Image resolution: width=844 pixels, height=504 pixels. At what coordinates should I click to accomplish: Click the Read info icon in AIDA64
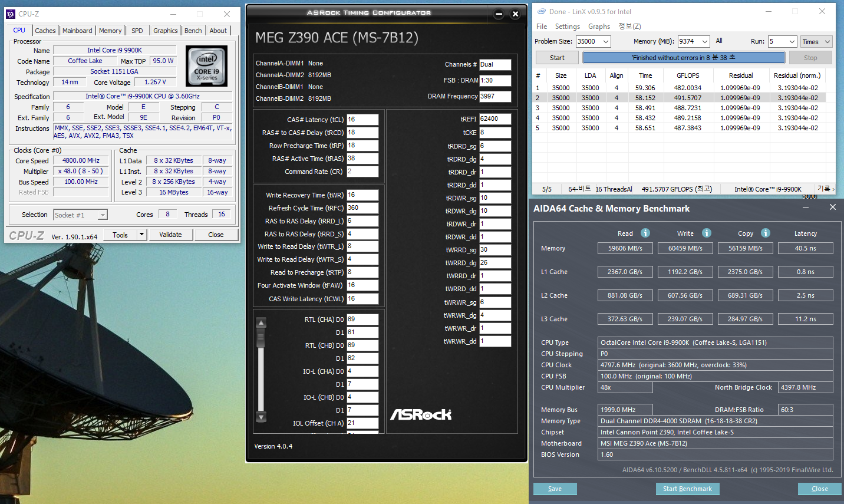click(x=645, y=233)
